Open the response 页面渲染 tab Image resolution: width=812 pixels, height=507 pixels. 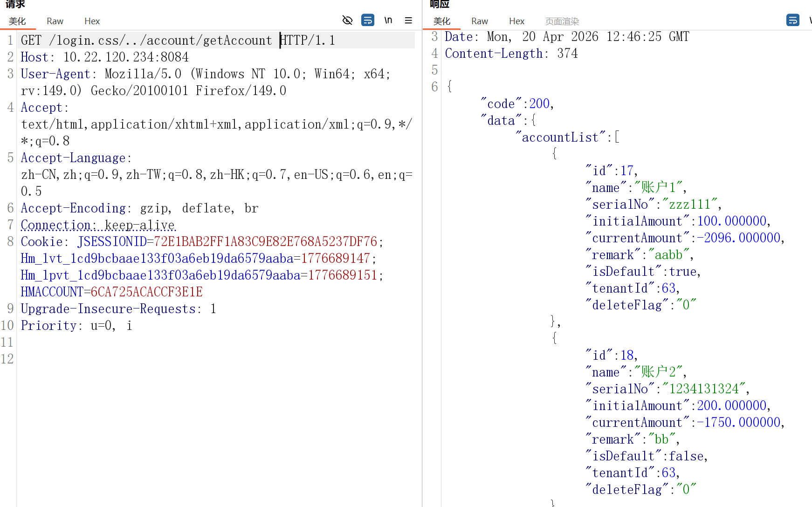[562, 21]
